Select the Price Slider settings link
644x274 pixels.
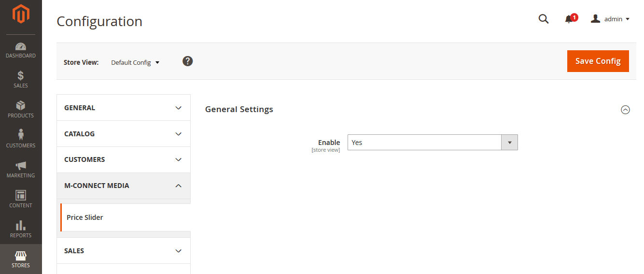[x=85, y=217]
